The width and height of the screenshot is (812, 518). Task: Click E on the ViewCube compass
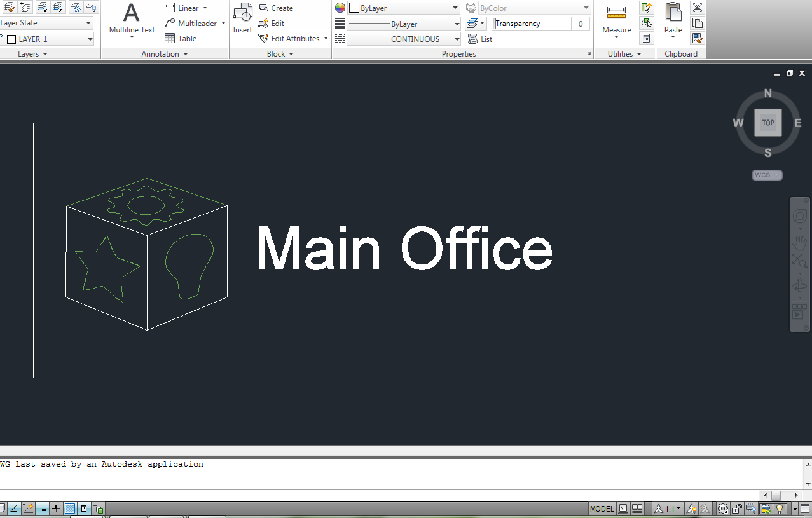pyautogui.click(x=797, y=123)
